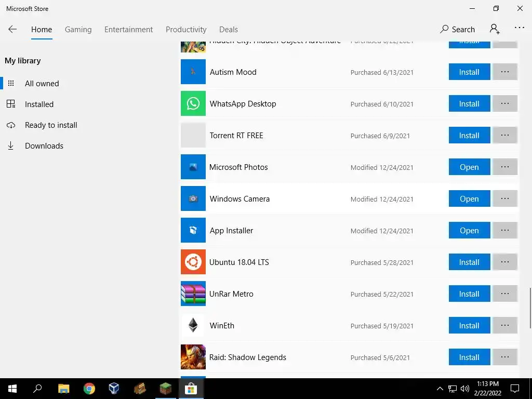Launch VirtualBox from taskbar
The width and height of the screenshot is (532, 399).
tap(114, 389)
